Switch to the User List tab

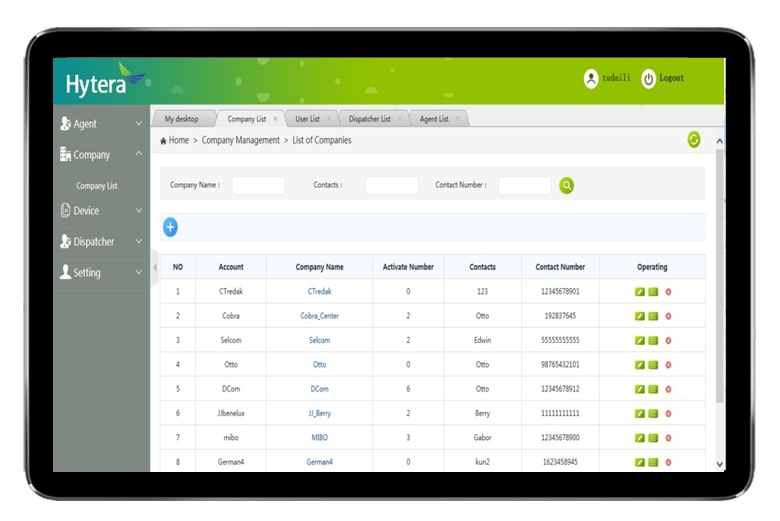coord(307,119)
